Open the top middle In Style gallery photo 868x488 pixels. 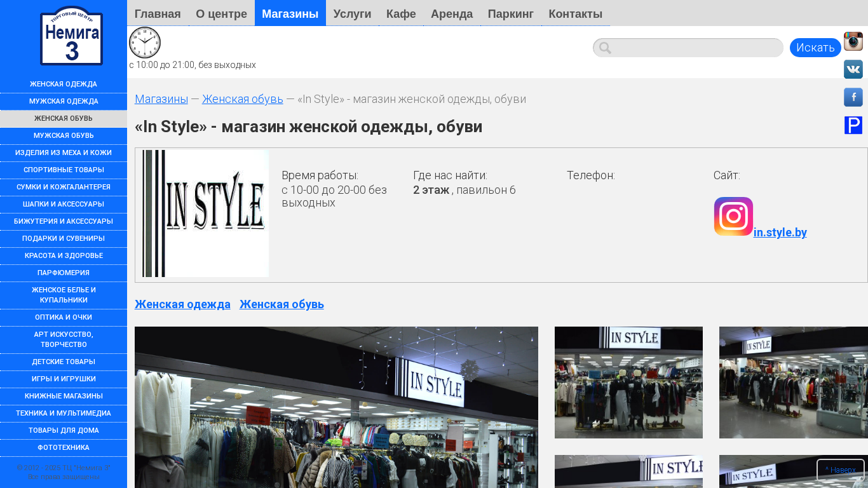[628, 383]
